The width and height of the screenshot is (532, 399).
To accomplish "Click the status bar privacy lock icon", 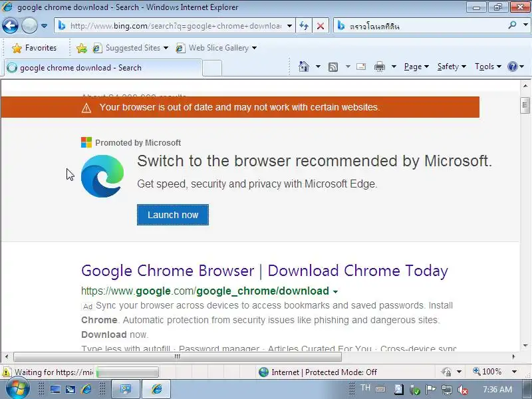I will coord(446,372).
